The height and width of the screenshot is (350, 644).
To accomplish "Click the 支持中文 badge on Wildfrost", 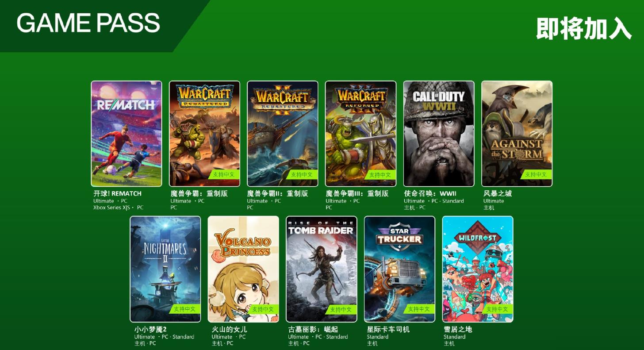I will pyautogui.click(x=497, y=309).
